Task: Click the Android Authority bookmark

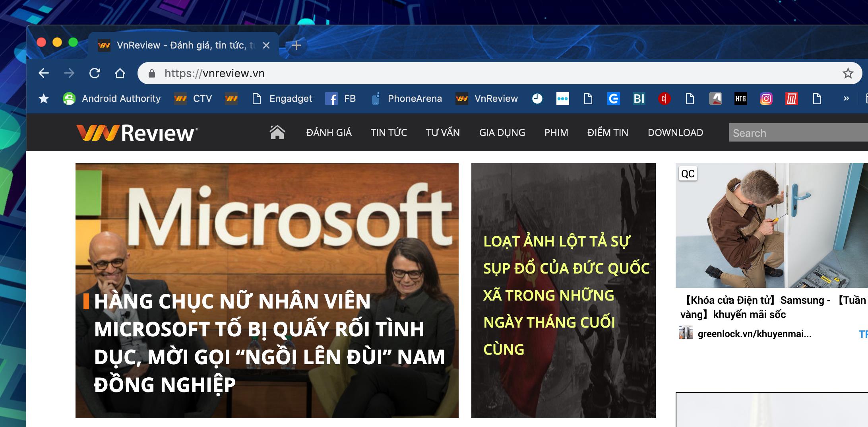Action: tap(112, 99)
